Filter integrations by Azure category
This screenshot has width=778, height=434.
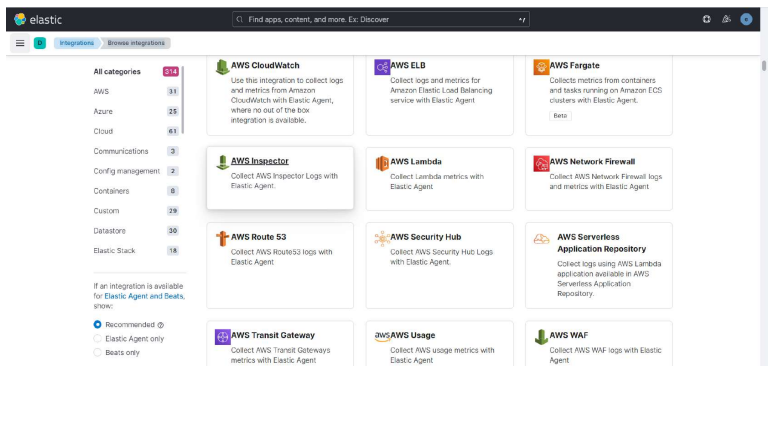(135, 111)
